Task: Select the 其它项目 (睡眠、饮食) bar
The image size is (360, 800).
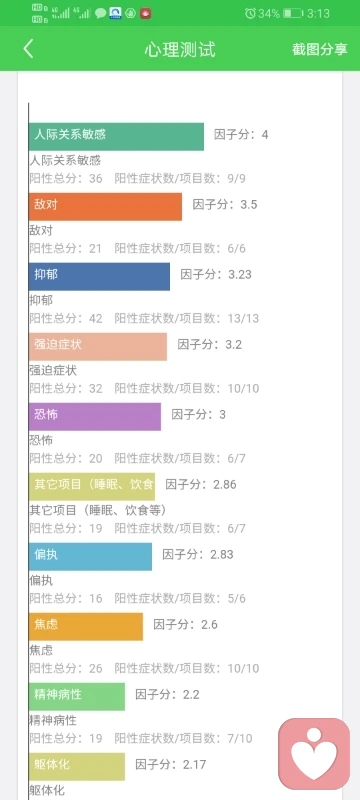Action: [92, 486]
